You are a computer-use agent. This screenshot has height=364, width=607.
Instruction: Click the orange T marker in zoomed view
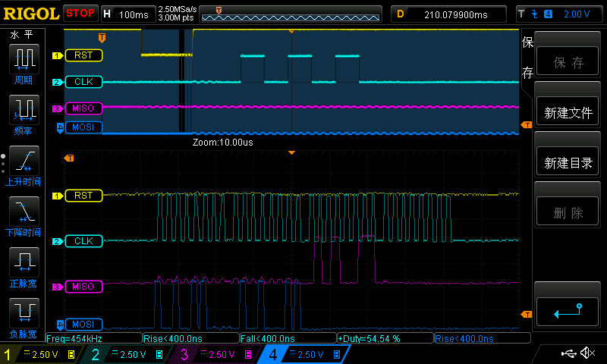point(69,158)
